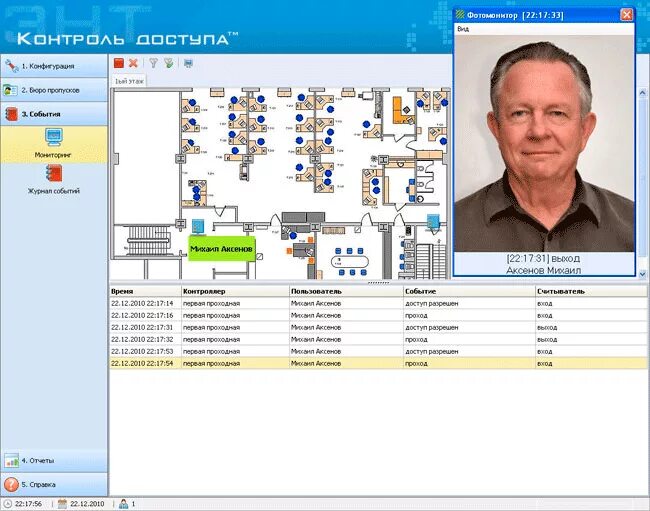Sort events by Контроллер column header
Viewport: 650px width, 511px height.
[x=235, y=291]
